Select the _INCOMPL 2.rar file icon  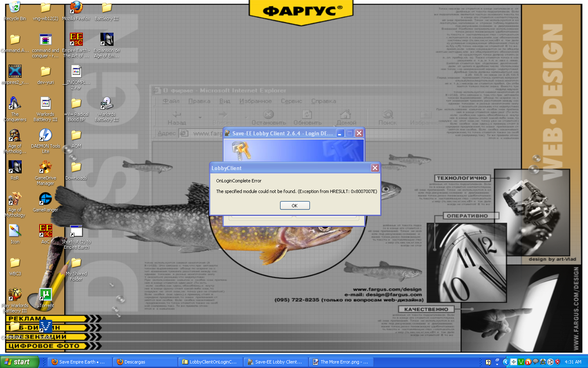[76, 72]
